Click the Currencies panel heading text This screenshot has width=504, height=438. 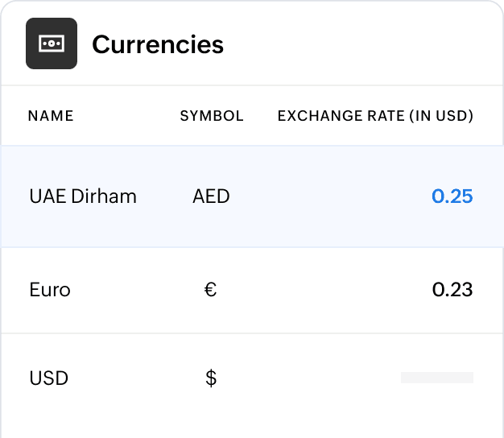coord(158,44)
